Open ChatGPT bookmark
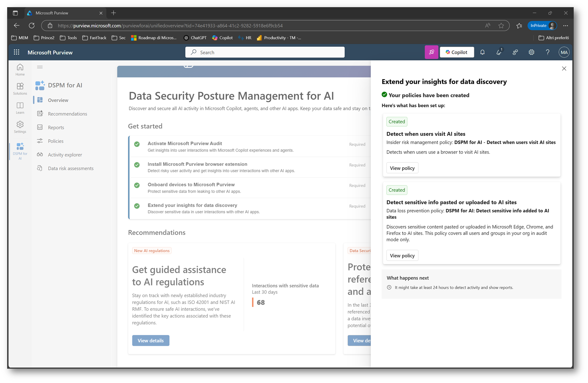588x383 pixels. coord(195,38)
